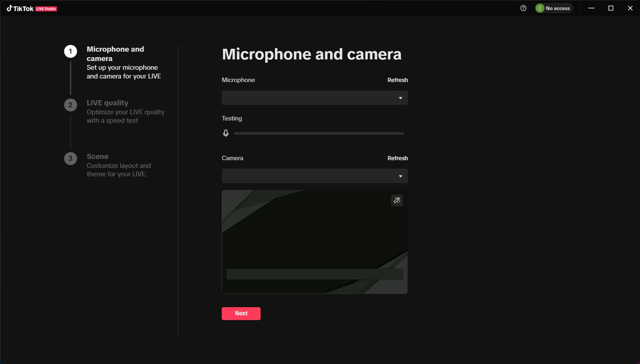Viewport: 640px width, 364px height.
Task: Click the microphone testing level bar
Action: coord(318,133)
